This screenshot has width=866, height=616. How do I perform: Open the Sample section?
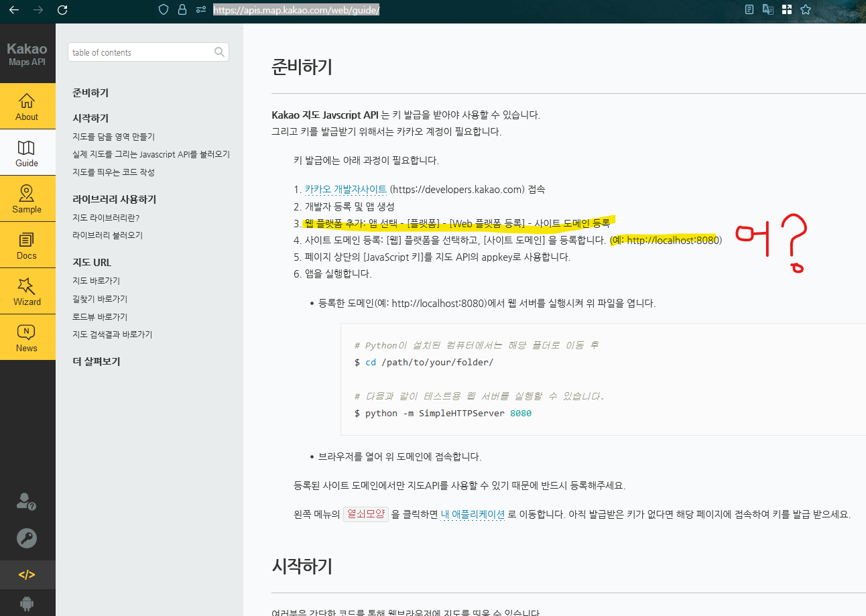tap(27, 198)
